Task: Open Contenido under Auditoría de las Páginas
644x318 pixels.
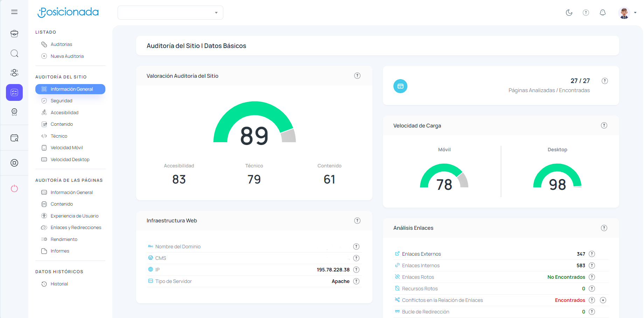Action: [x=62, y=204]
